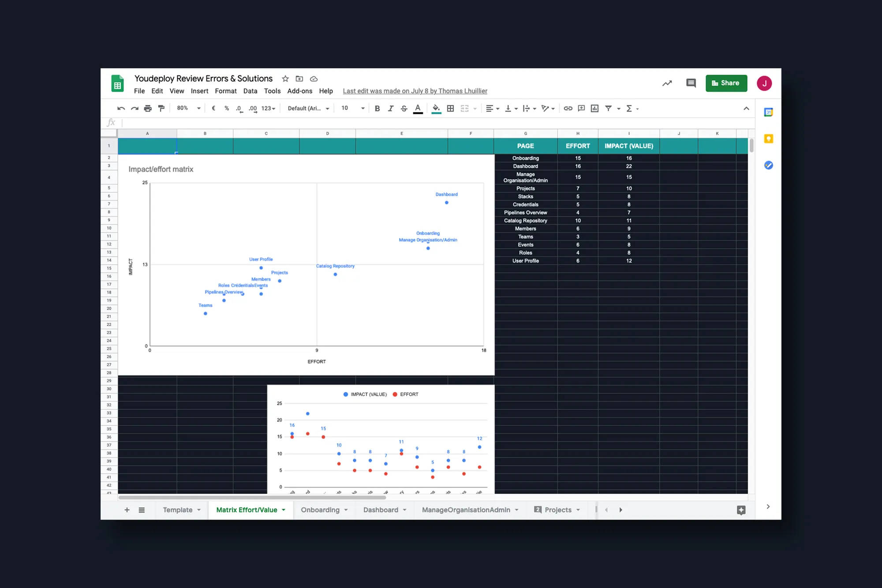Create a filter
The image size is (882, 588).
(x=608, y=109)
